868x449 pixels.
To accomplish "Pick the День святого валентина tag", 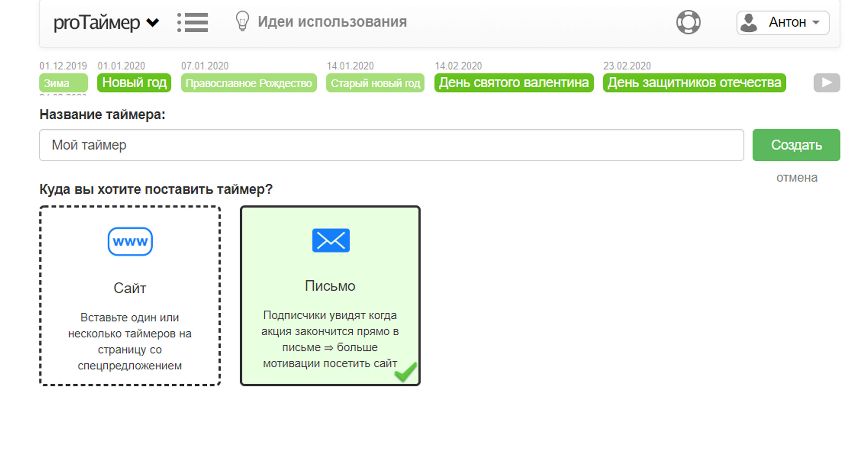I will click(x=513, y=83).
